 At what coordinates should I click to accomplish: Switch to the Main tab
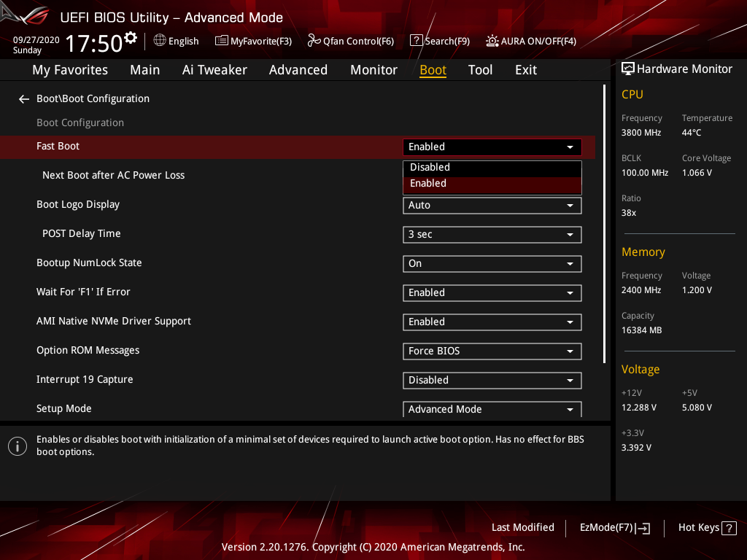coord(145,70)
